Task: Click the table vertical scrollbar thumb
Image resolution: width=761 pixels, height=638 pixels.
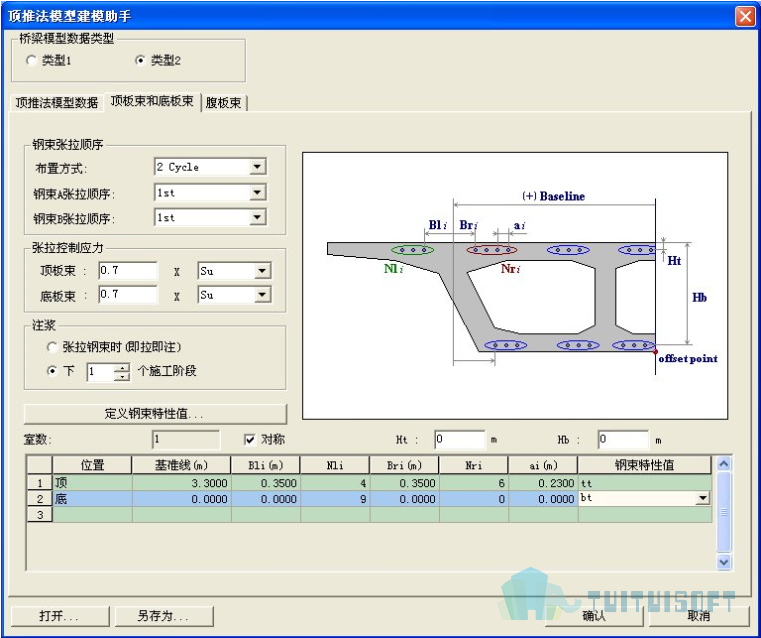Action: tap(724, 512)
